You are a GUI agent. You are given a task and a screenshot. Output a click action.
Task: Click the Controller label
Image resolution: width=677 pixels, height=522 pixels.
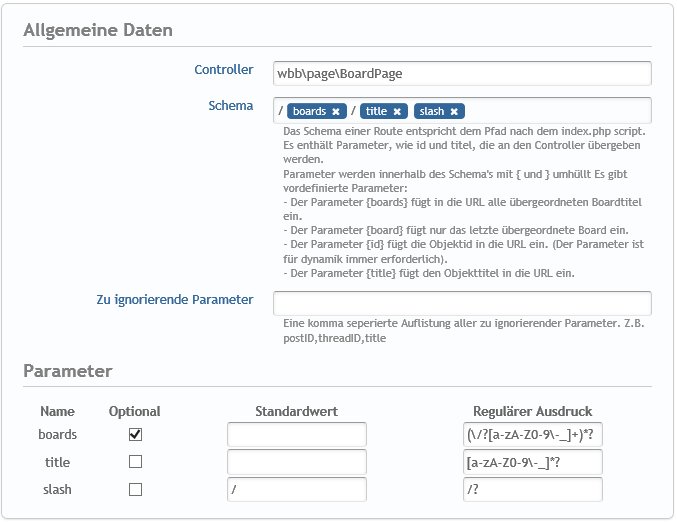coord(224,71)
